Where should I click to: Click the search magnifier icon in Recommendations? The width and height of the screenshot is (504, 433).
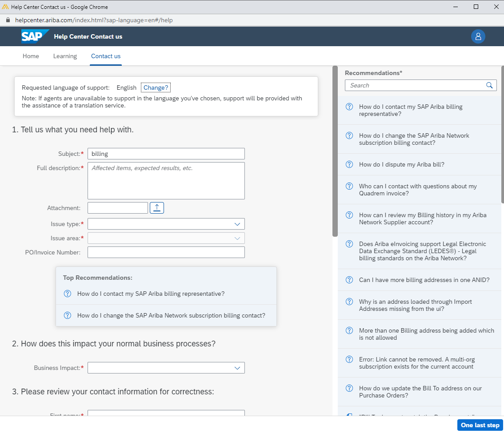tap(489, 85)
